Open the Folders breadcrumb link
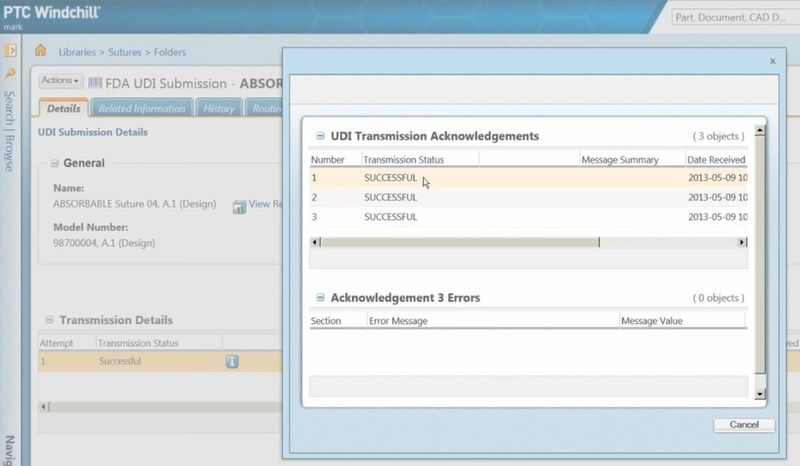Screen dimensions: 800x466 pyautogui.click(x=170, y=52)
